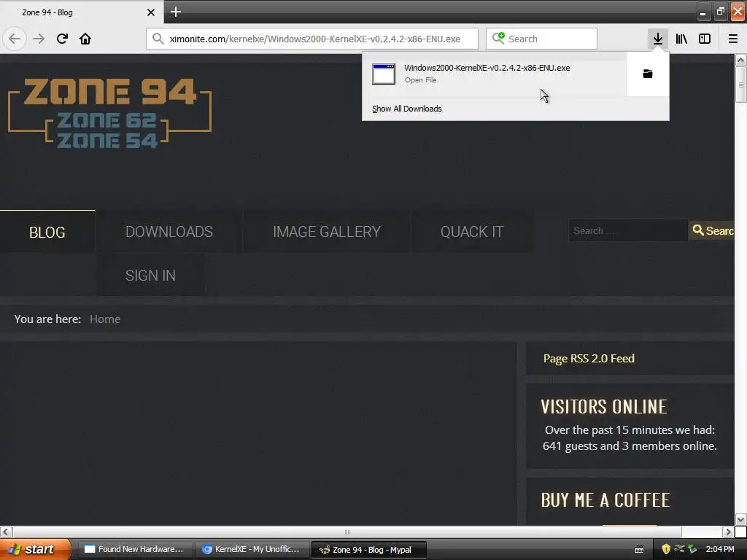Open File Windows2000-KernelXE download entry

494,74
